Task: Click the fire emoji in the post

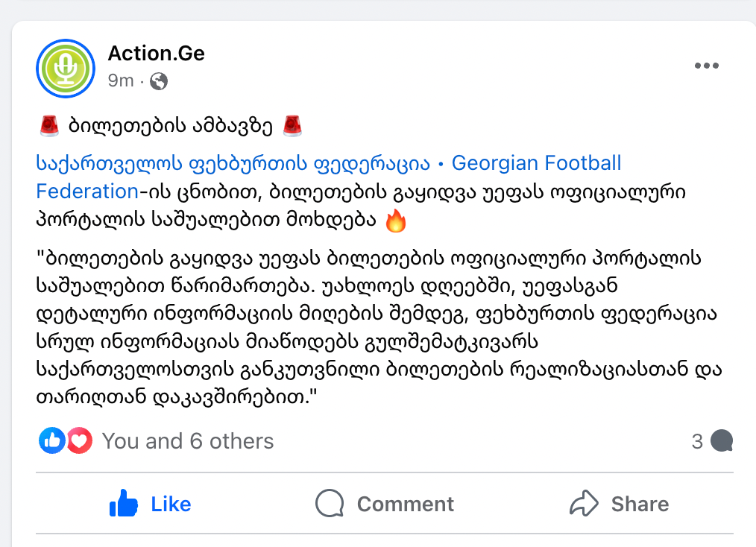Action: pyautogui.click(x=396, y=221)
